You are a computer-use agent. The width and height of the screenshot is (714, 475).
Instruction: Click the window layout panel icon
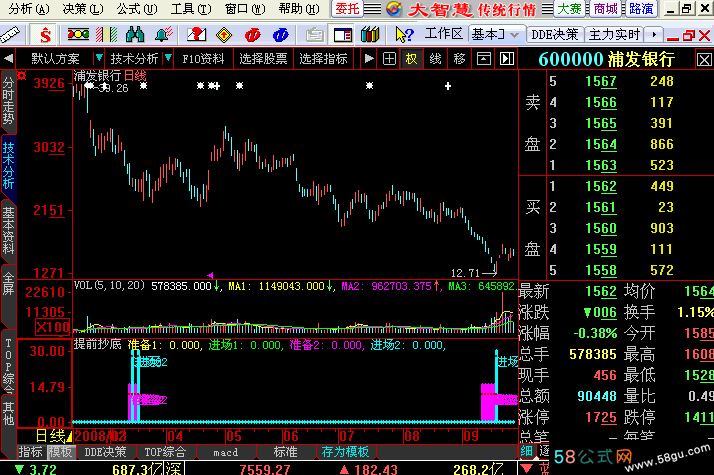point(343,35)
